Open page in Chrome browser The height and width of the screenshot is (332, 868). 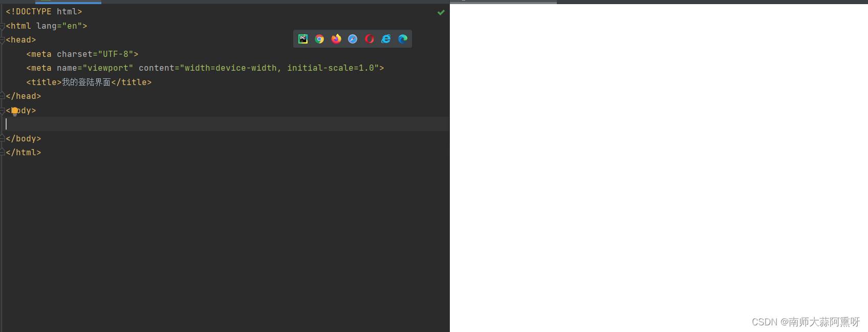(x=319, y=39)
